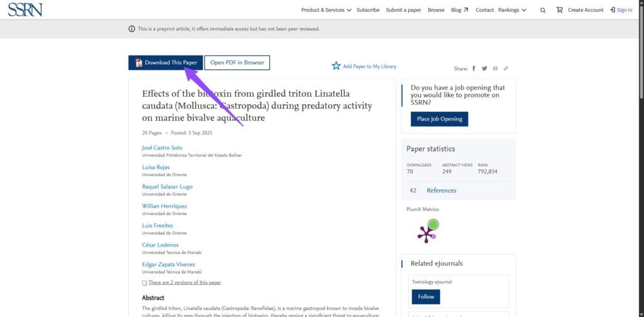
Task: Share paper on Facebook icon
Action: 474,69
